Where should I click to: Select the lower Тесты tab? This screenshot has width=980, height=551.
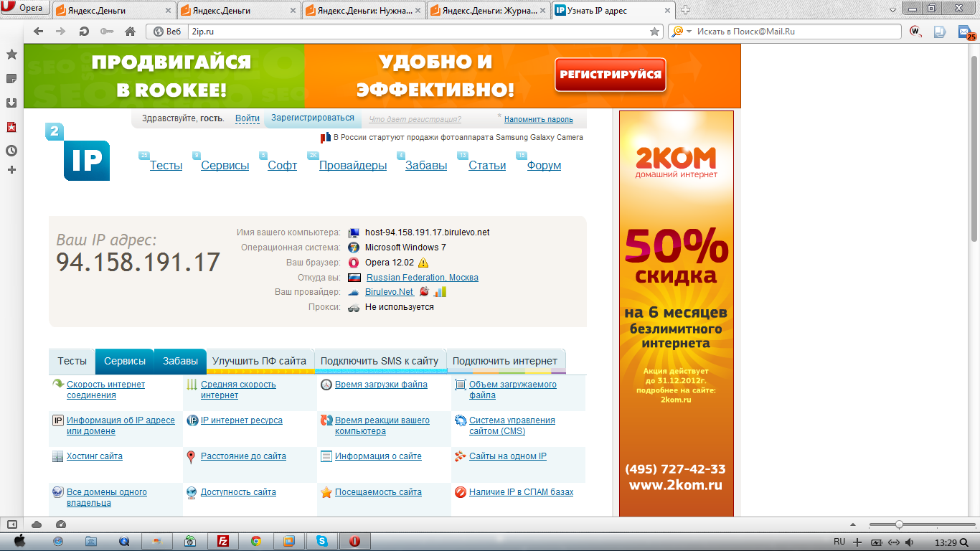pos(72,361)
